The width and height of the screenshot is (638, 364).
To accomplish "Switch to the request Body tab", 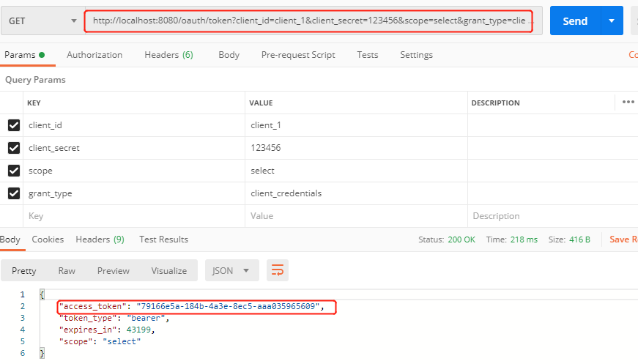I will pyautogui.click(x=229, y=55).
